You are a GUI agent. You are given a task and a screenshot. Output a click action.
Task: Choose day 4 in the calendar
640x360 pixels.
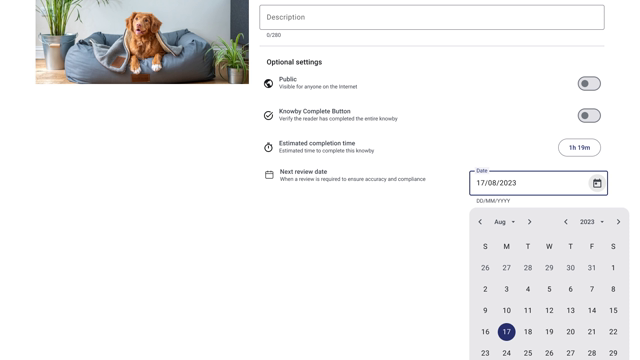(528, 289)
